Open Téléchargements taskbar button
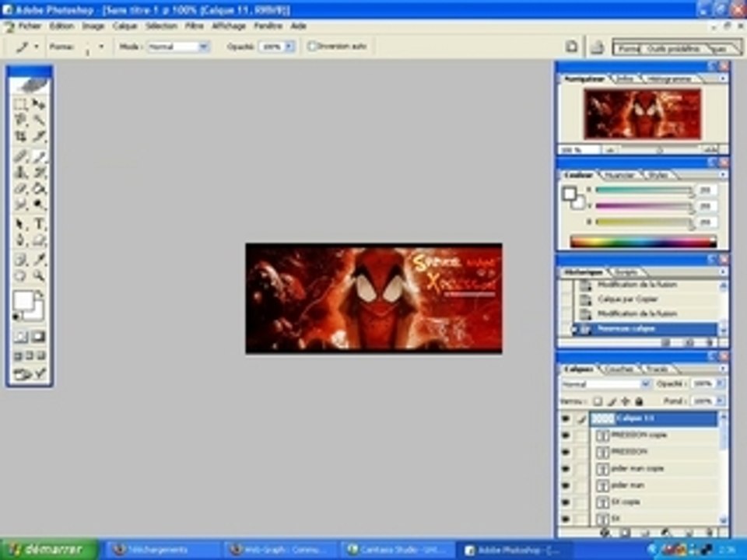The image size is (747, 560). pyautogui.click(x=162, y=550)
